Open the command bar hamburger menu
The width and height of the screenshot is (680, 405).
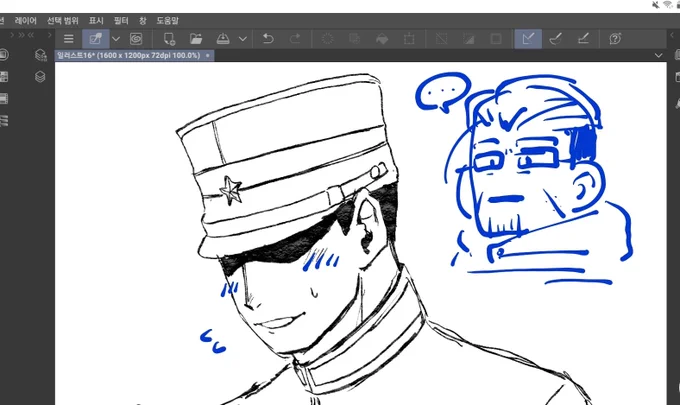(69, 39)
